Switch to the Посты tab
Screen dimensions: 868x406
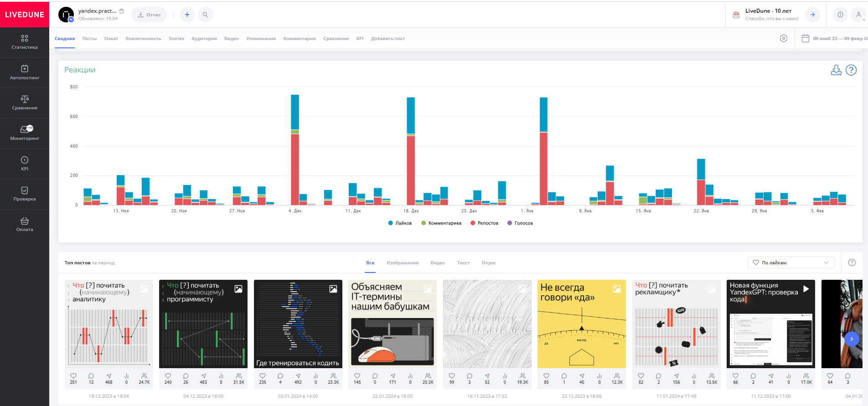[89, 39]
